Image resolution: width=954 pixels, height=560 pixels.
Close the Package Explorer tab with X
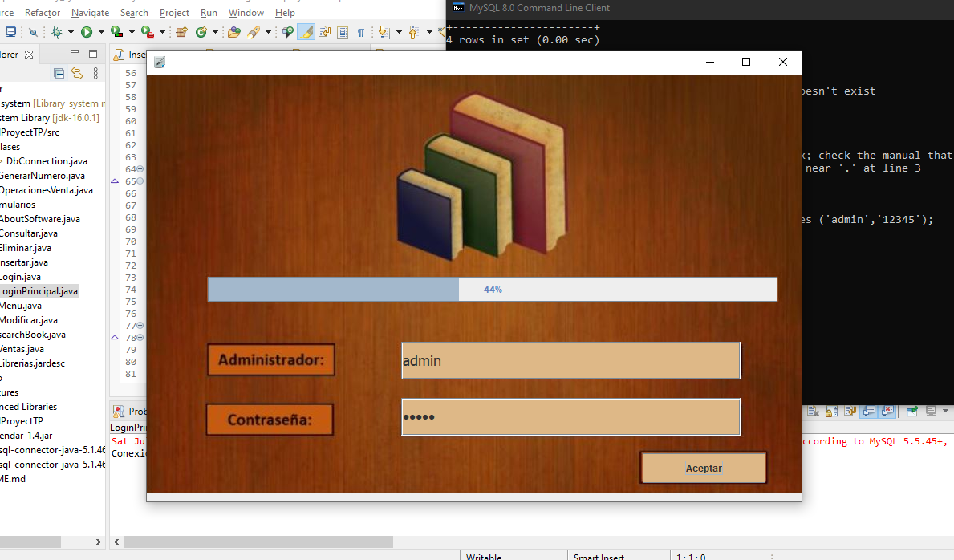[29, 55]
